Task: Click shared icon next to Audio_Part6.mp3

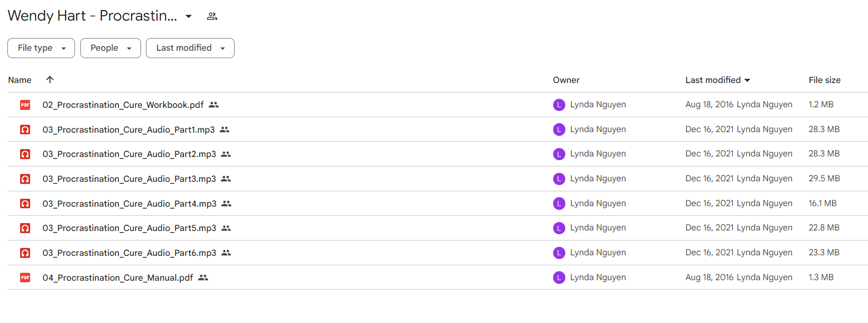Action: coord(226,253)
